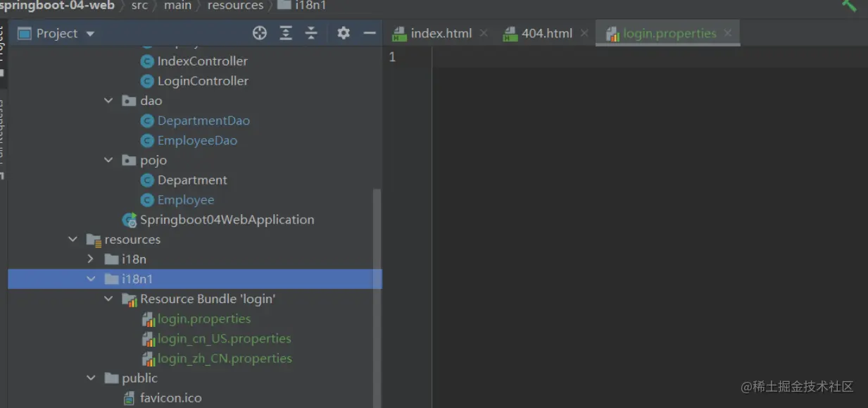The image size is (868, 408).
Task: Click the public folder icon
Action: click(x=111, y=378)
